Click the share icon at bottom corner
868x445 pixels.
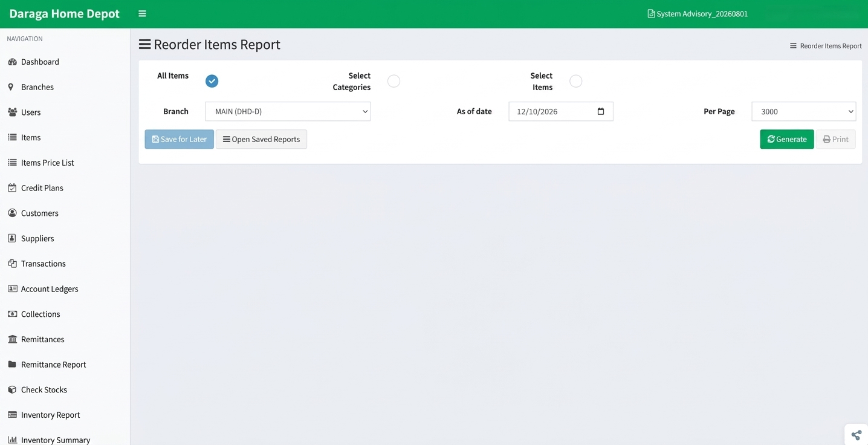tap(857, 435)
